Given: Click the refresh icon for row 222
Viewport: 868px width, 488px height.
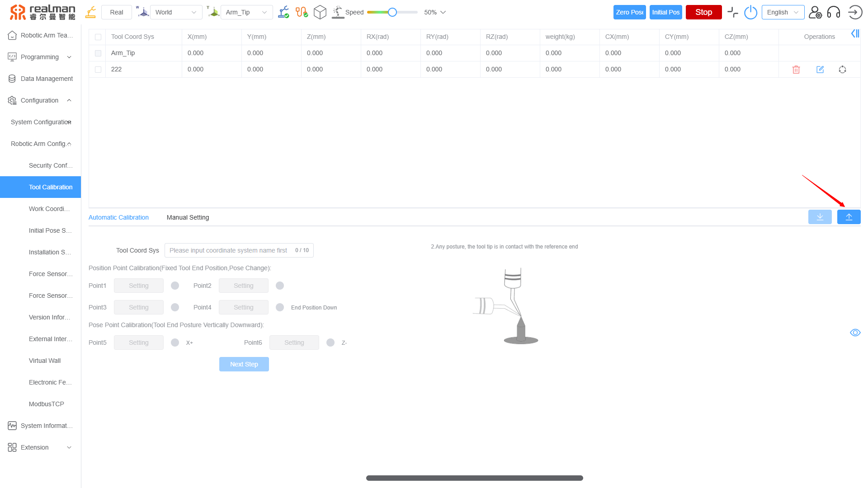Looking at the screenshot, I should (x=842, y=70).
